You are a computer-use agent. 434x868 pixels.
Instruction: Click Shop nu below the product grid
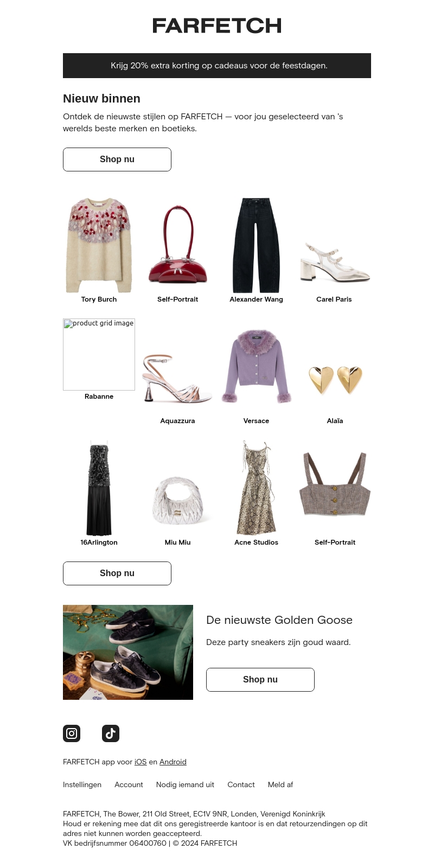117,573
